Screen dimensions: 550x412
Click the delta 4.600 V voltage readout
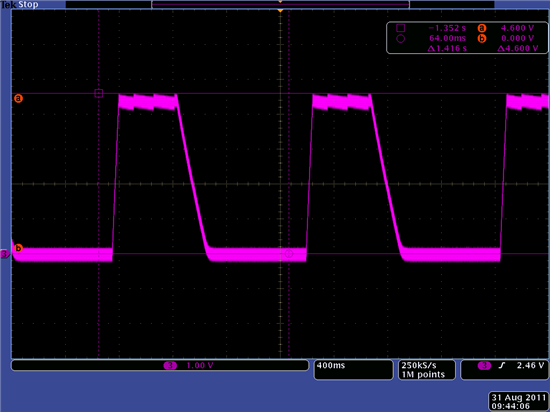pyautogui.click(x=518, y=48)
